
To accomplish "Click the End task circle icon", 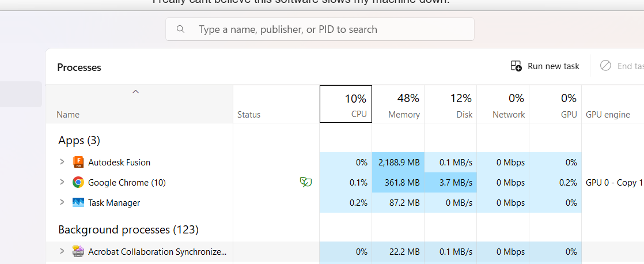I will pyautogui.click(x=605, y=66).
